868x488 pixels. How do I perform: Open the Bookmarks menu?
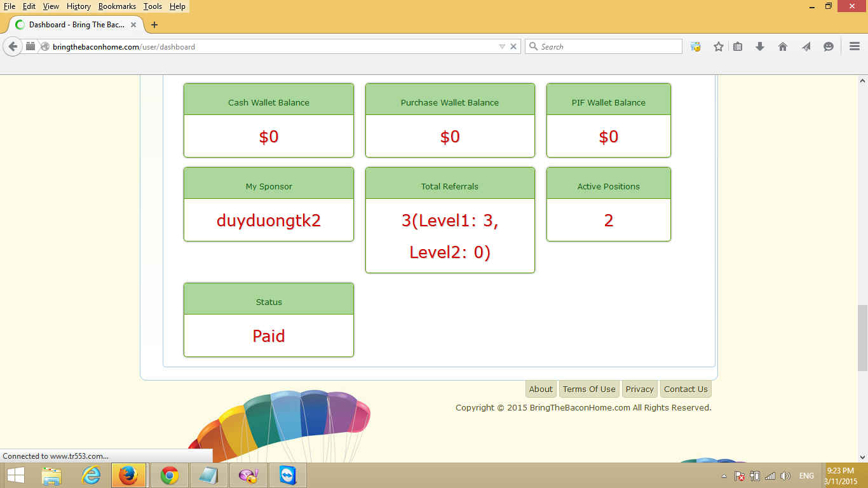click(x=117, y=6)
